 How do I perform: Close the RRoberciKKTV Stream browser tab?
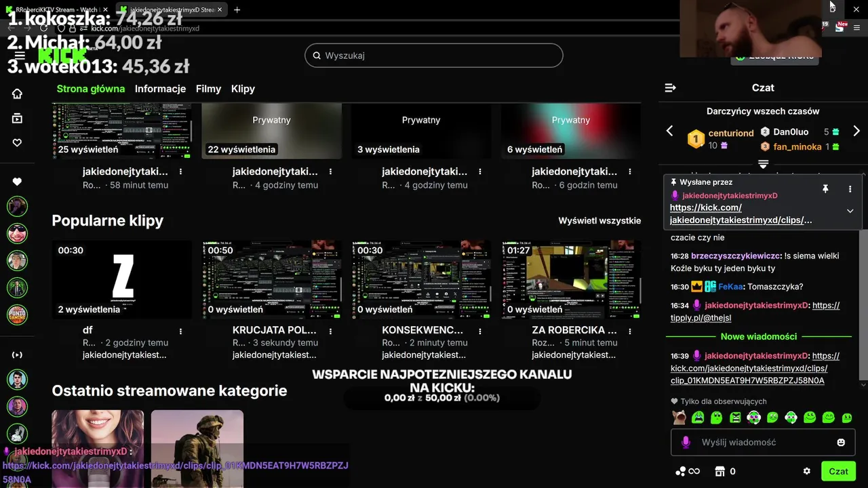point(106,9)
